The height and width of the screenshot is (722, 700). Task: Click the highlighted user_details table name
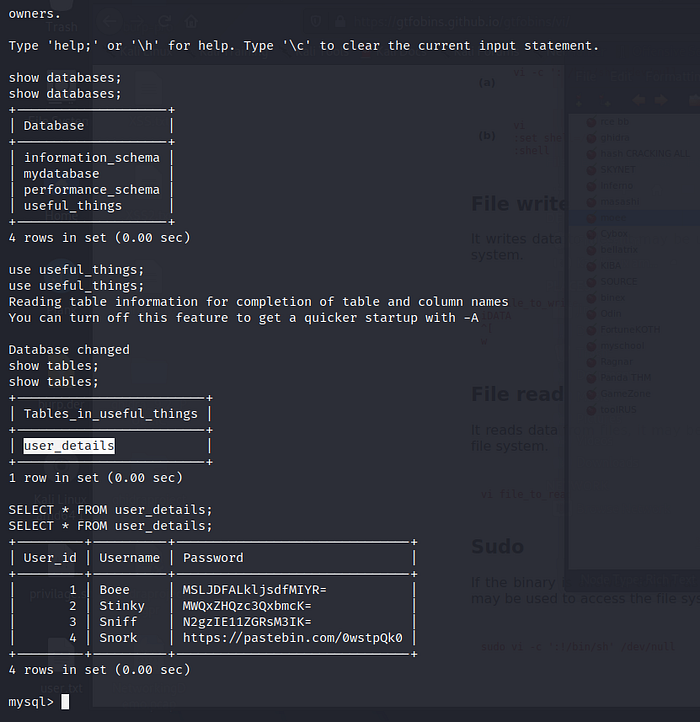pos(69,446)
